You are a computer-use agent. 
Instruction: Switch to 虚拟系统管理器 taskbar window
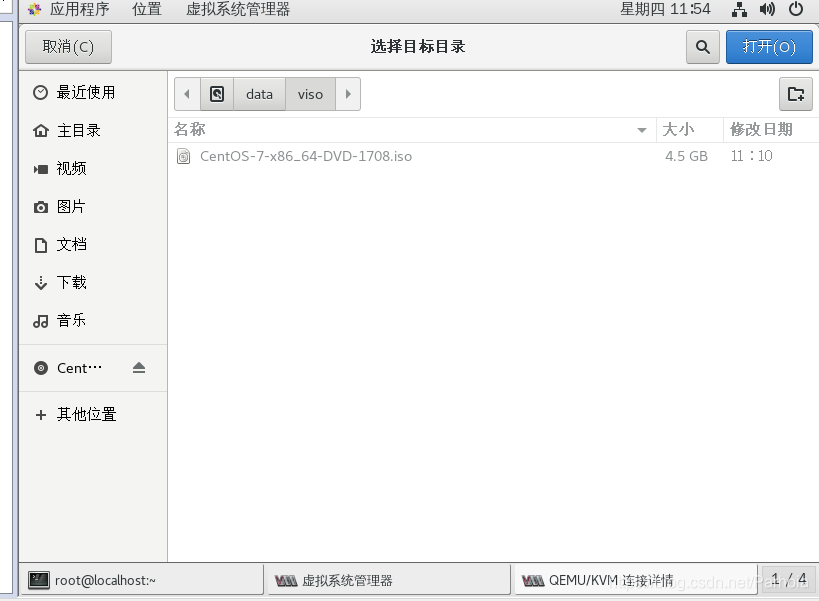click(x=389, y=580)
